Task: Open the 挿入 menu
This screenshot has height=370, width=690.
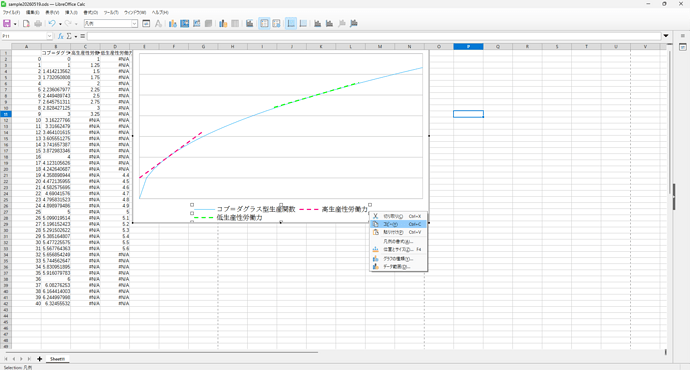Action: pyautogui.click(x=71, y=13)
